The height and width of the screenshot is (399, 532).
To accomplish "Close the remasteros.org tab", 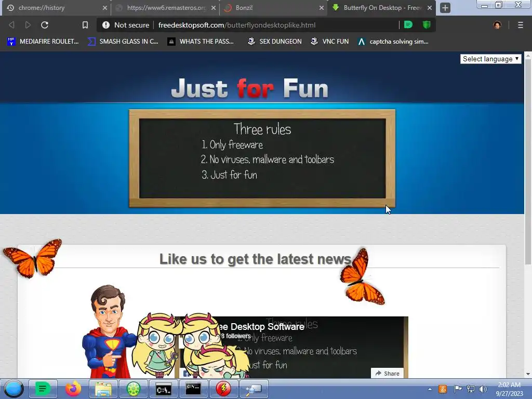I will [214, 8].
